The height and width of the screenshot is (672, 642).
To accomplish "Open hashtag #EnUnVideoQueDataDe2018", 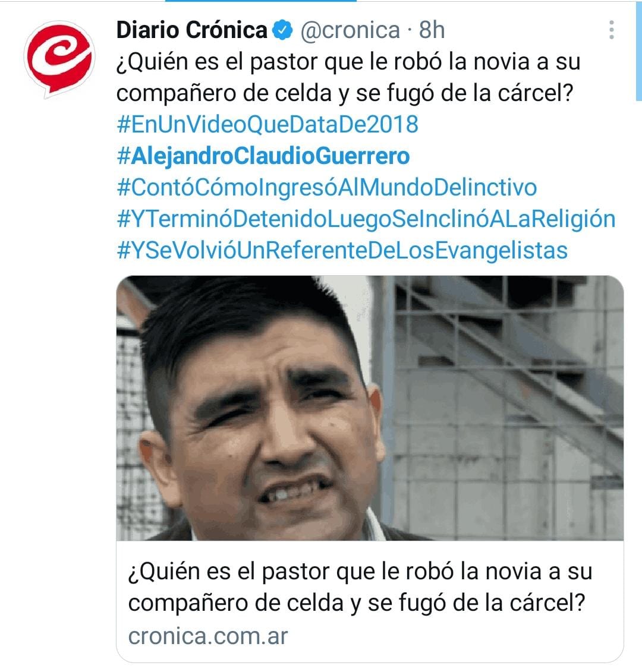I will click(267, 125).
